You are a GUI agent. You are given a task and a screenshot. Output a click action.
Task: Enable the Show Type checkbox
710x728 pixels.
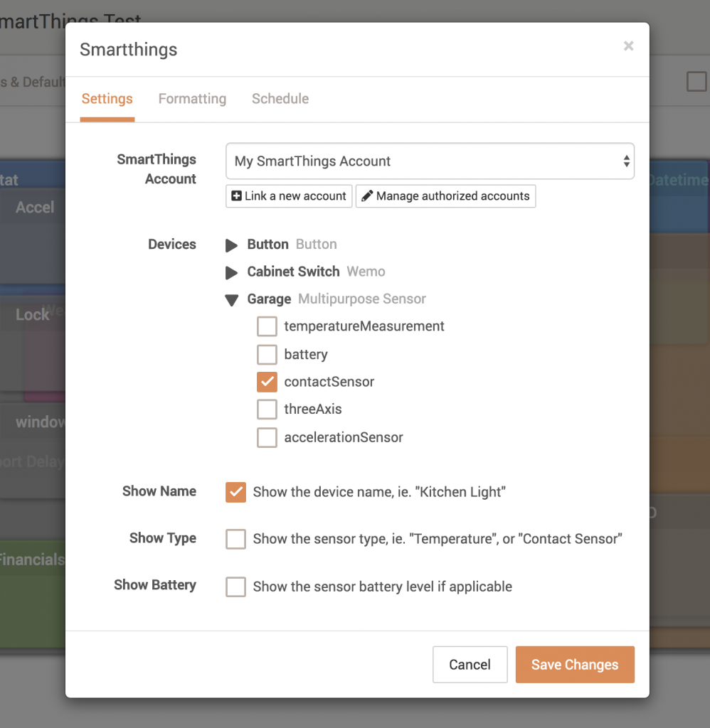click(x=236, y=539)
